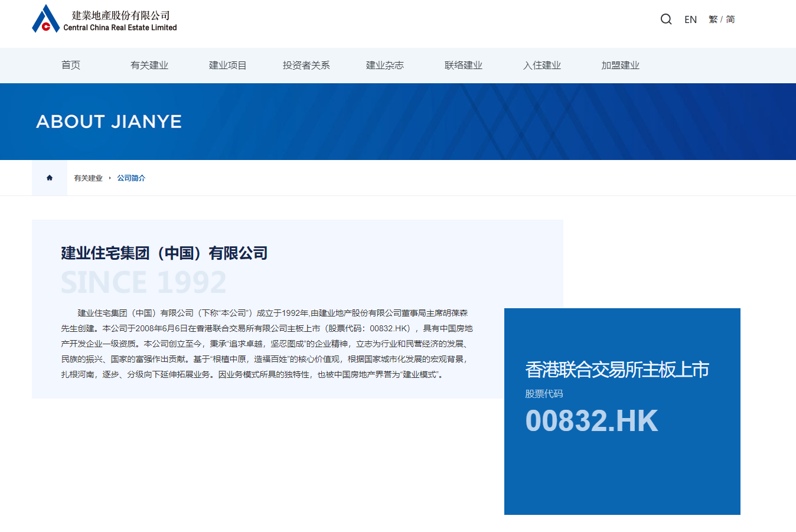Open the 投资者关系 menu item
The width and height of the screenshot is (796, 532).
point(306,65)
